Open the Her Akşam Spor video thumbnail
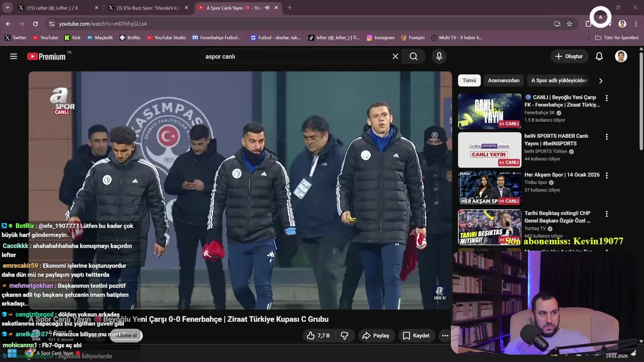The image size is (644, 362). pyautogui.click(x=490, y=188)
